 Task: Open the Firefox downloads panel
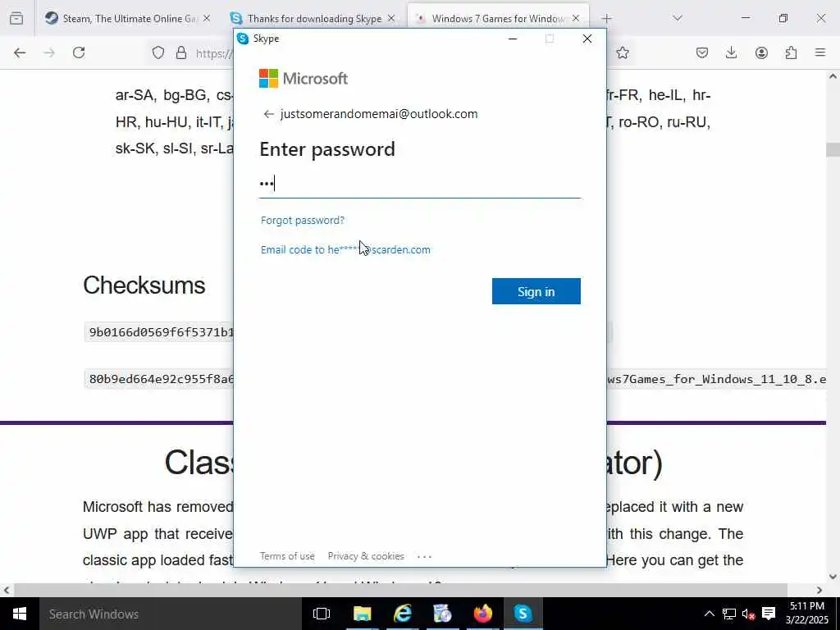731,52
